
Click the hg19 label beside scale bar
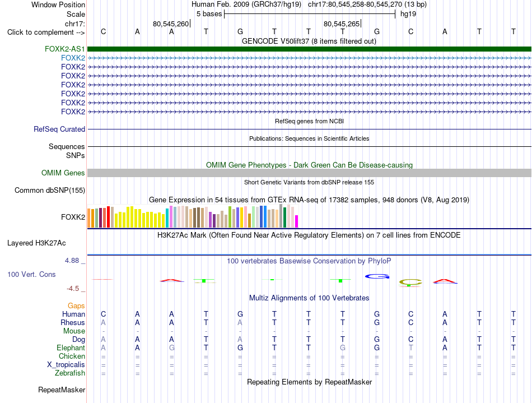tap(408, 14)
